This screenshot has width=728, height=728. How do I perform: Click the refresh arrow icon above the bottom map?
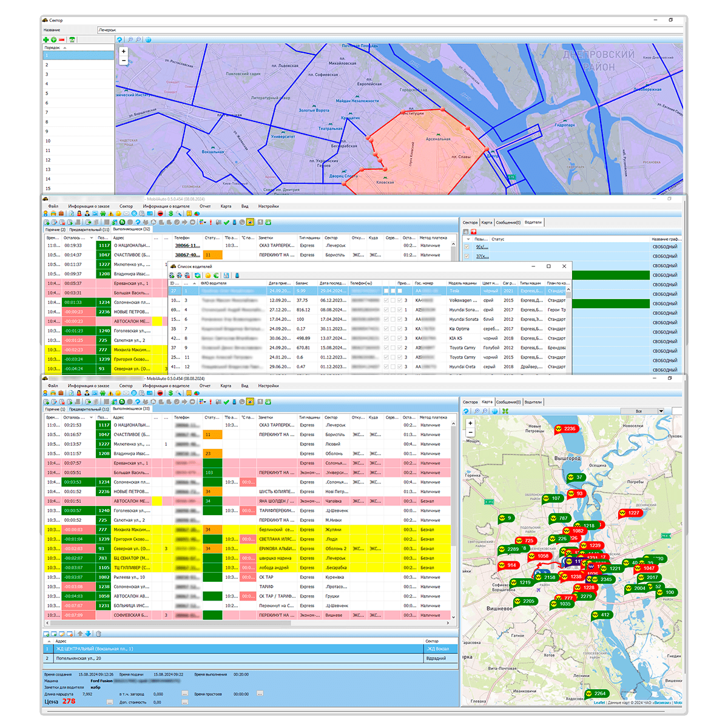tap(467, 411)
